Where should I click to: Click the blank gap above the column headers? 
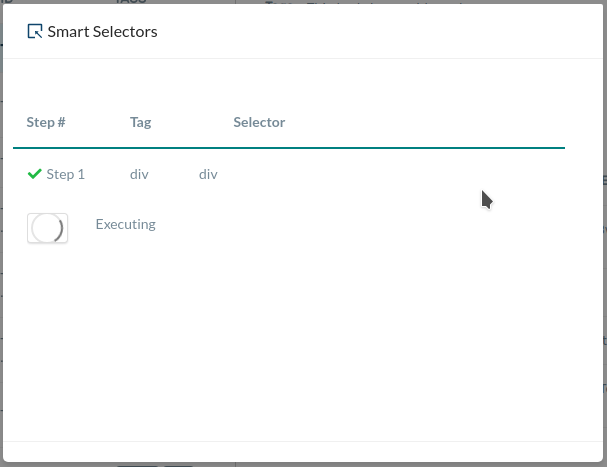pos(289,85)
